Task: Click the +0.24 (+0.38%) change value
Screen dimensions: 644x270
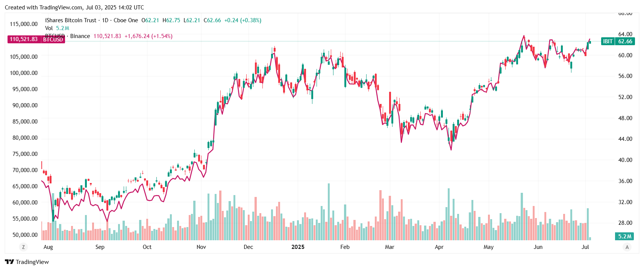Action: pyautogui.click(x=242, y=20)
